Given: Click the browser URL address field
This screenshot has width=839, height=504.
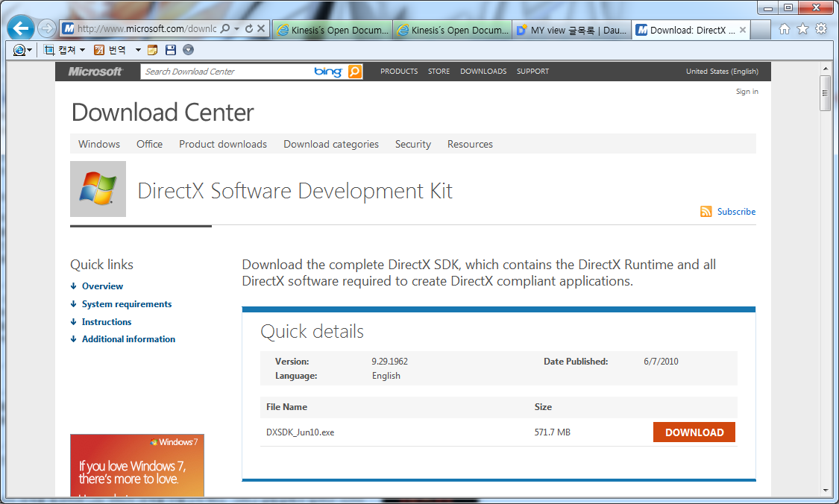Looking at the screenshot, I should point(145,28).
